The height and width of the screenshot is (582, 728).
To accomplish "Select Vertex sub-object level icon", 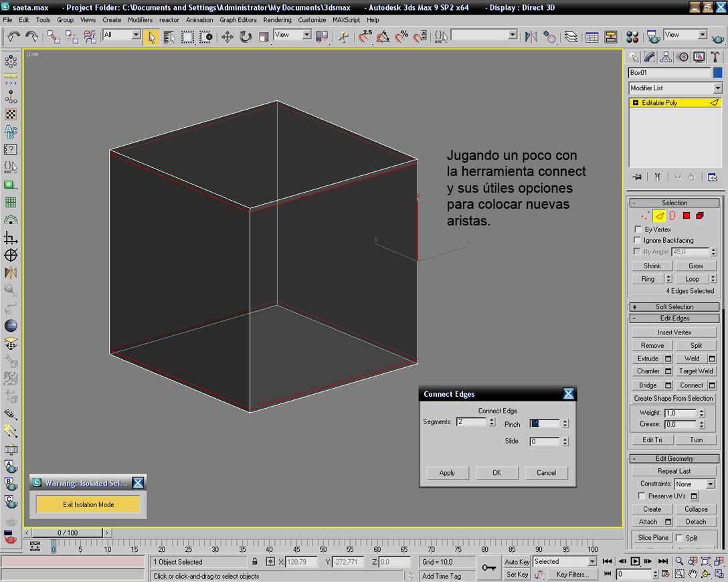I will tap(645, 216).
